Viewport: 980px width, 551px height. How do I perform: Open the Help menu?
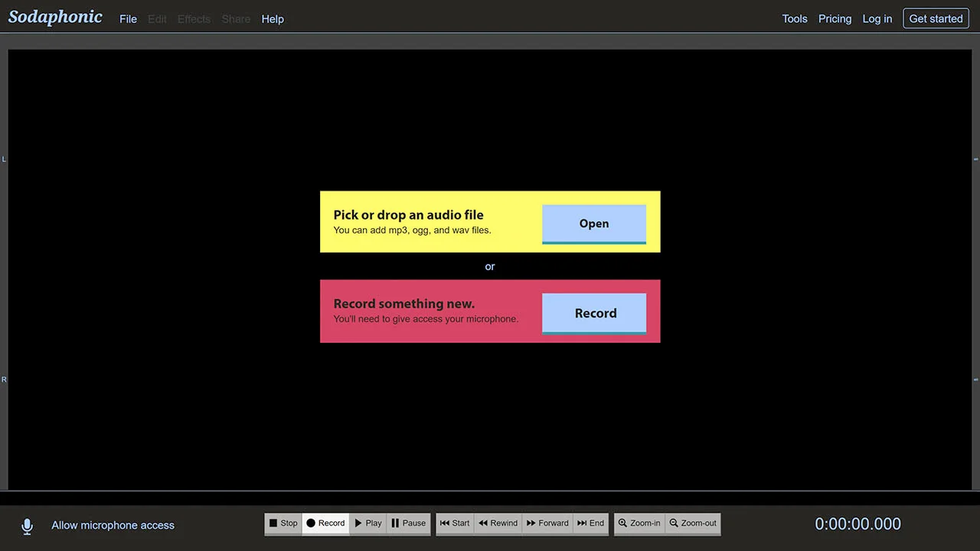(273, 19)
